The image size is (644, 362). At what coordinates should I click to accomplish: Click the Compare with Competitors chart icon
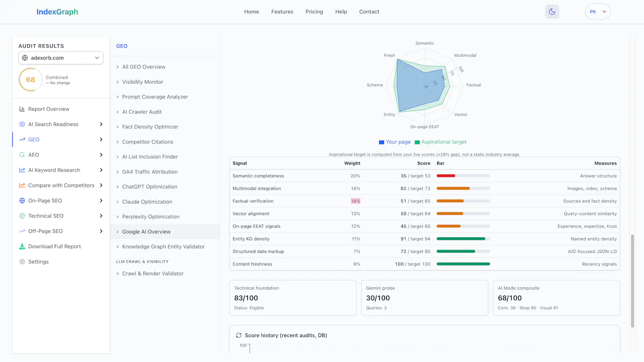click(22, 185)
